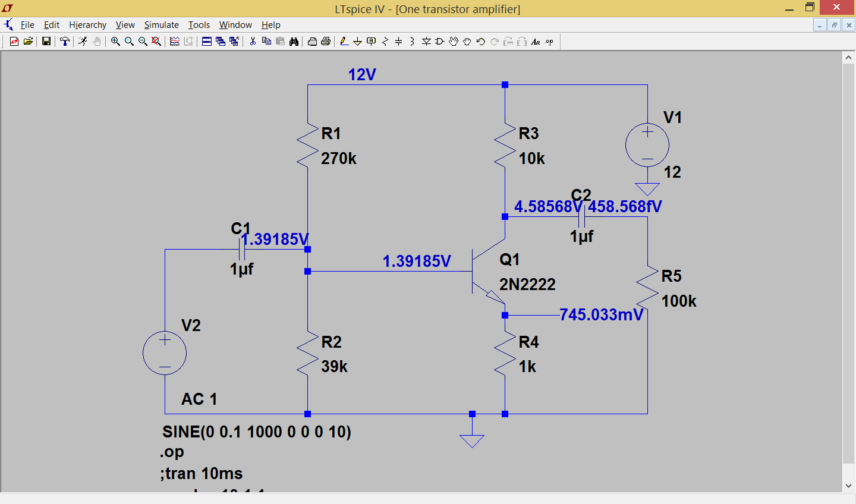This screenshot has width=856, height=504.
Task: Tile the windows with the Tile icon
Action: (207, 42)
